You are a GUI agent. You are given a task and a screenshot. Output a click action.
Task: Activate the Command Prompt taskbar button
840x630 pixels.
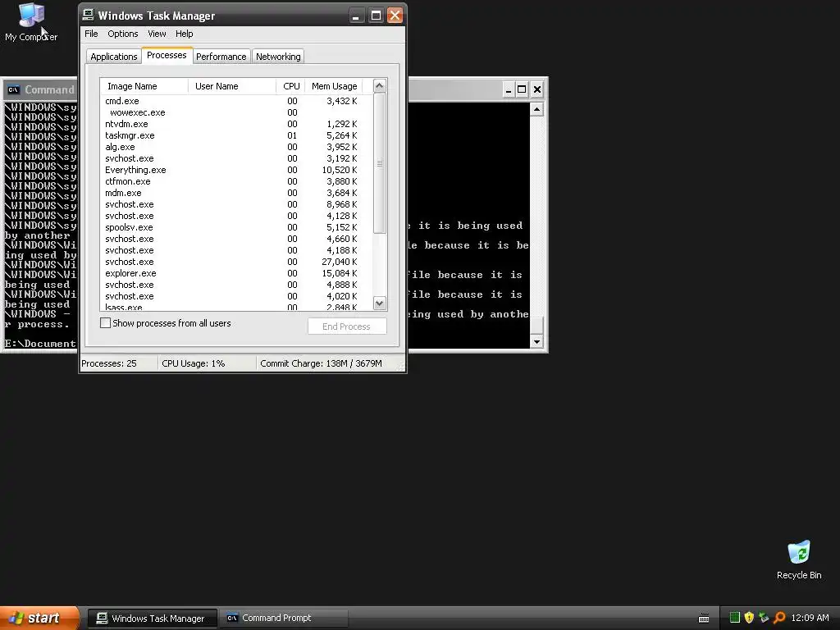click(284, 619)
